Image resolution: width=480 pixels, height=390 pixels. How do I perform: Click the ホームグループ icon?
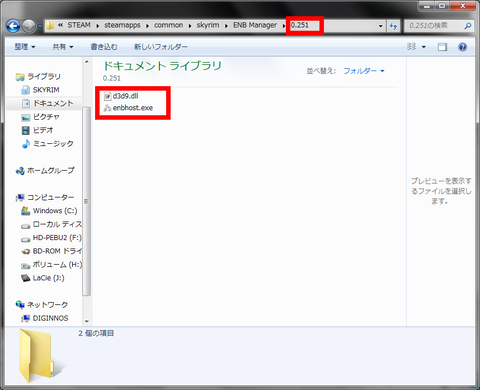20,171
